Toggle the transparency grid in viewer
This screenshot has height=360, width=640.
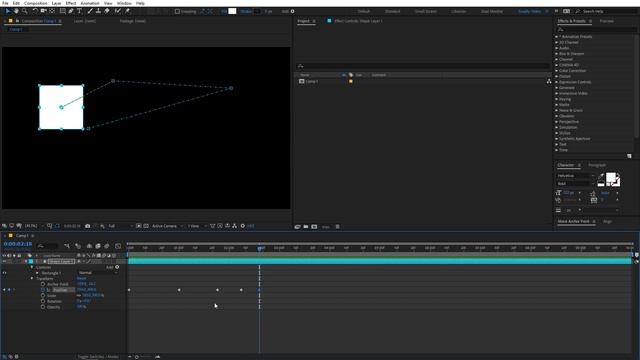[x=146, y=226]
